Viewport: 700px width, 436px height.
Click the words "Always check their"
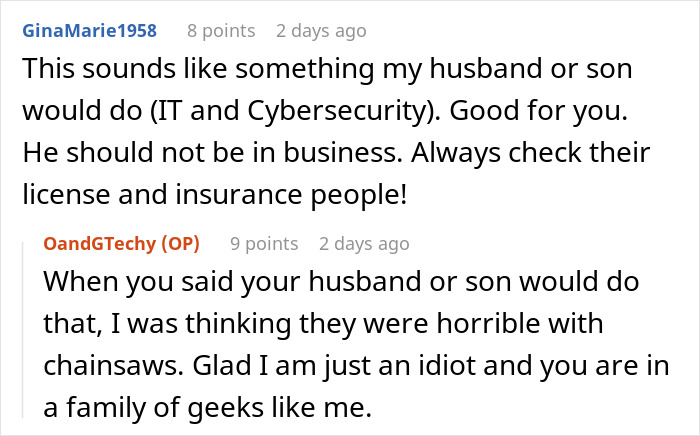pos(530,153)
